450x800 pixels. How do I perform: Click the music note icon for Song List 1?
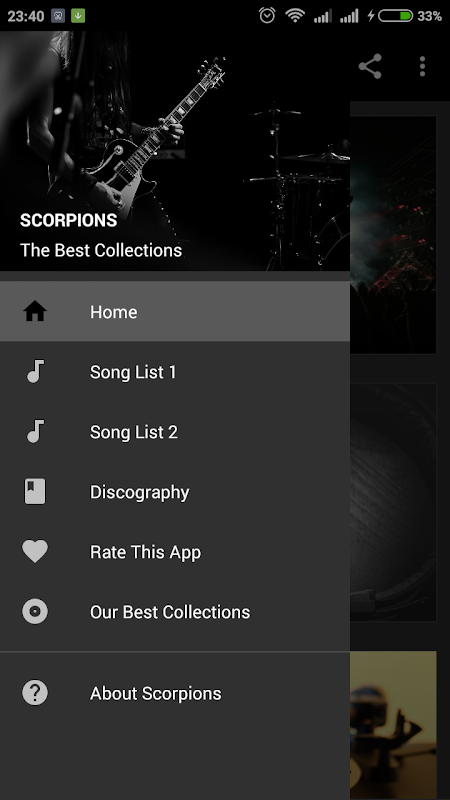point(35,371)
